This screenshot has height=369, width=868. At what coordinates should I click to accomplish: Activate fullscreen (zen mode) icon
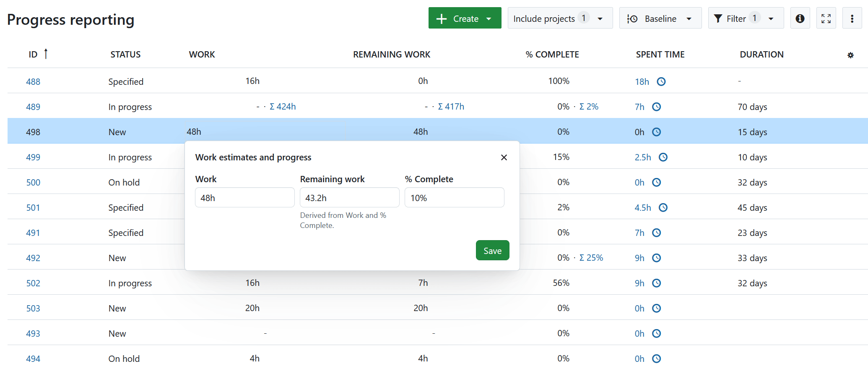pos(826,18)
